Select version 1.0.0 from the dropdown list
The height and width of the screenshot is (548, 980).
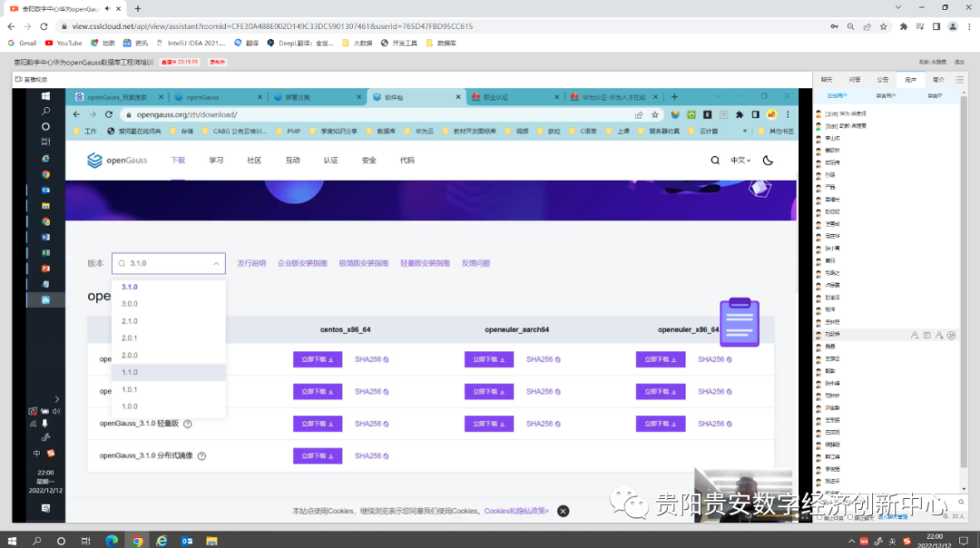pos(168,406)
